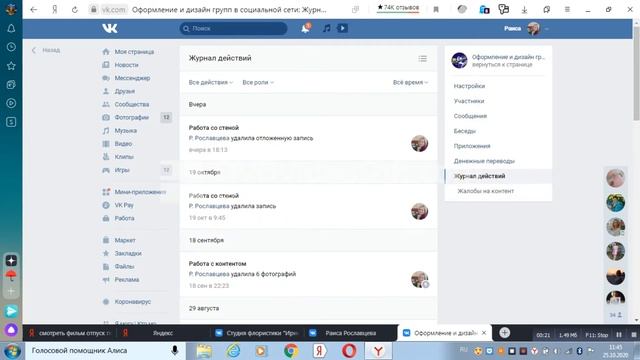
Task: Open Opera from the Windows taskbar
Action: point(349,351)
